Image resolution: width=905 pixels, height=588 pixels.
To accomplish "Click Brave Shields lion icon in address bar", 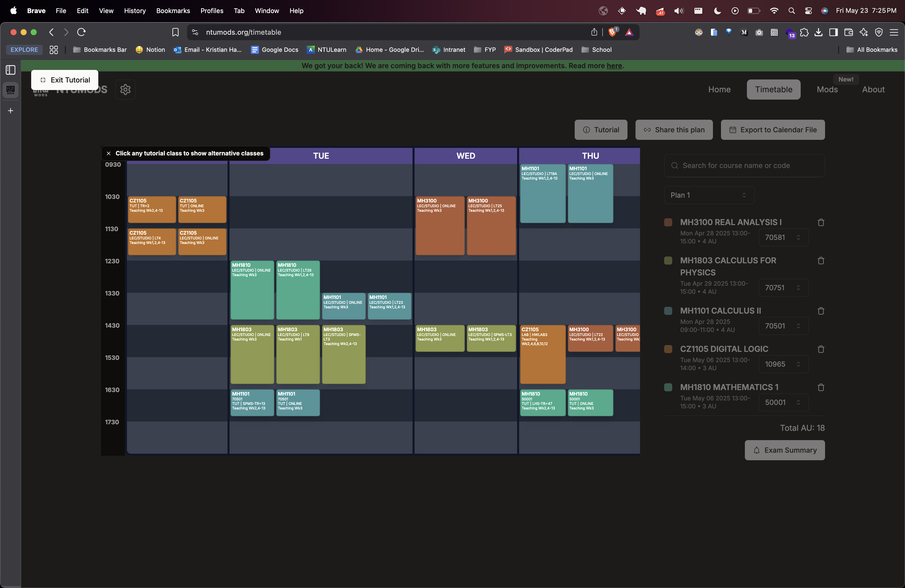I will (612, 32).
